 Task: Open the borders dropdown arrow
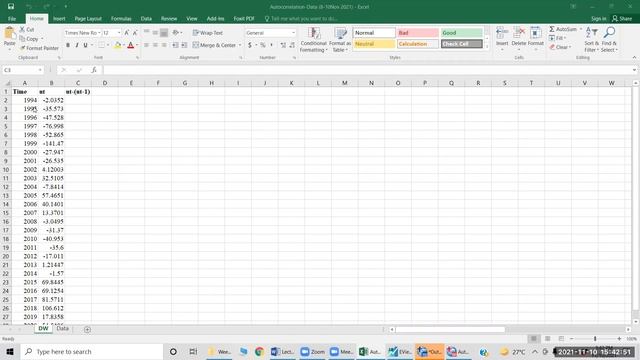(x=108, y=45)
